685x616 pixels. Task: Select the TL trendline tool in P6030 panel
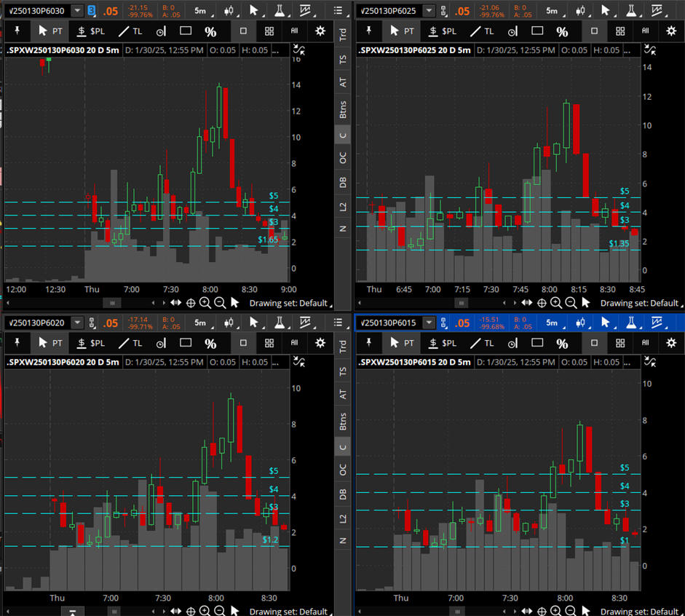pyautogui.click(x=130, y=31)
